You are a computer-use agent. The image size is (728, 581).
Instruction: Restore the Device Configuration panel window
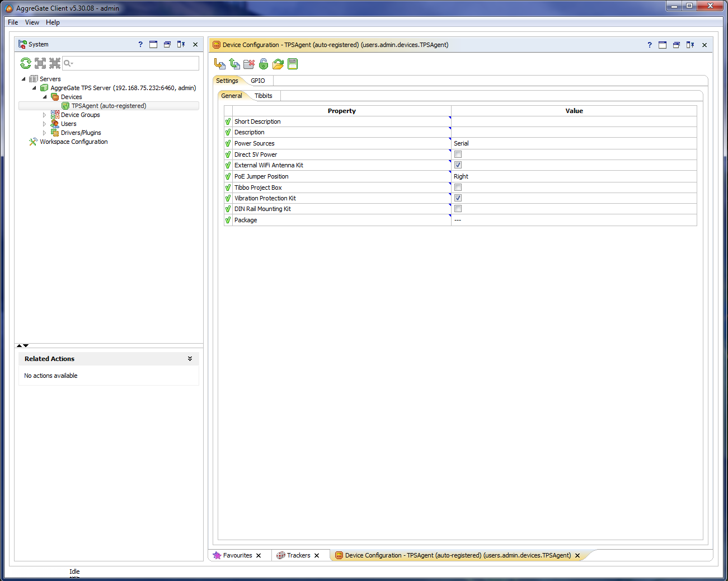coord(677,45)
